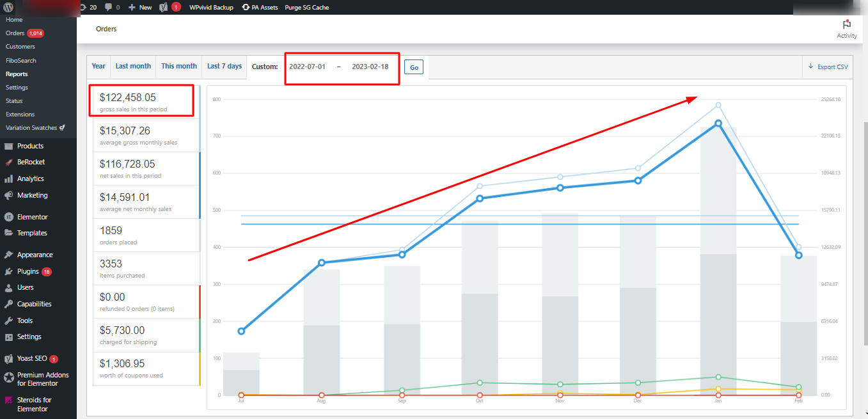Open the Customers submenu

(20, 47)
